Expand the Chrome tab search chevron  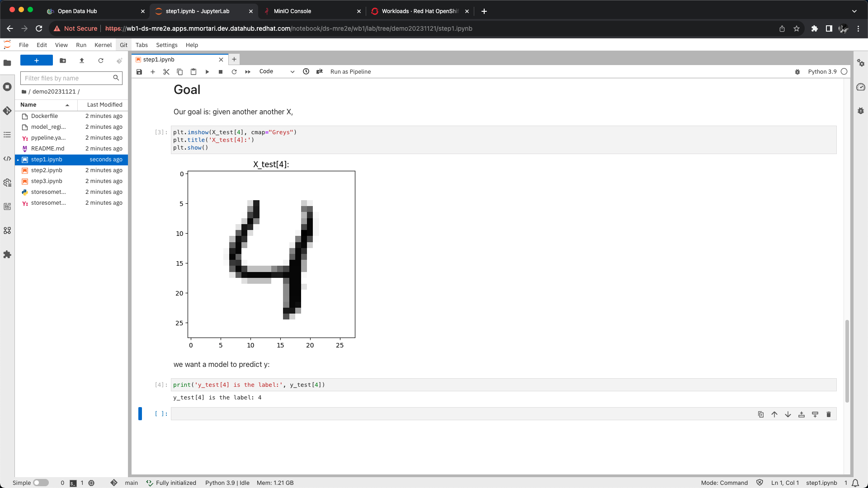(854, 11)
